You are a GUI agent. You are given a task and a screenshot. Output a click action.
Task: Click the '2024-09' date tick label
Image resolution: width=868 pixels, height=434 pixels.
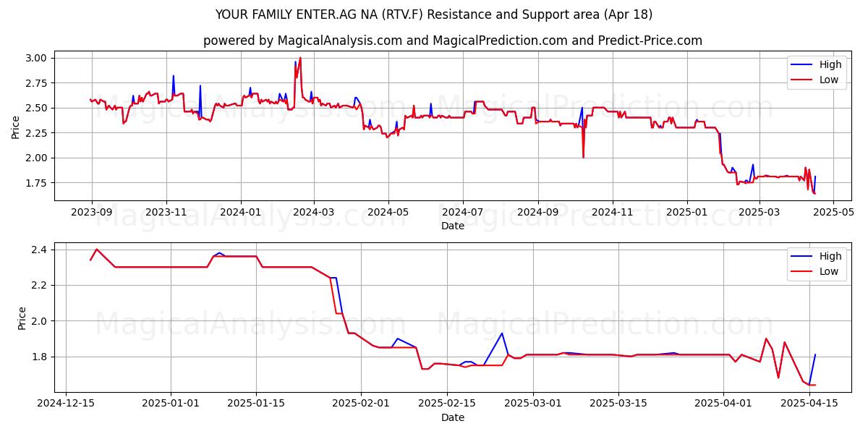click(x=537, y=213)
